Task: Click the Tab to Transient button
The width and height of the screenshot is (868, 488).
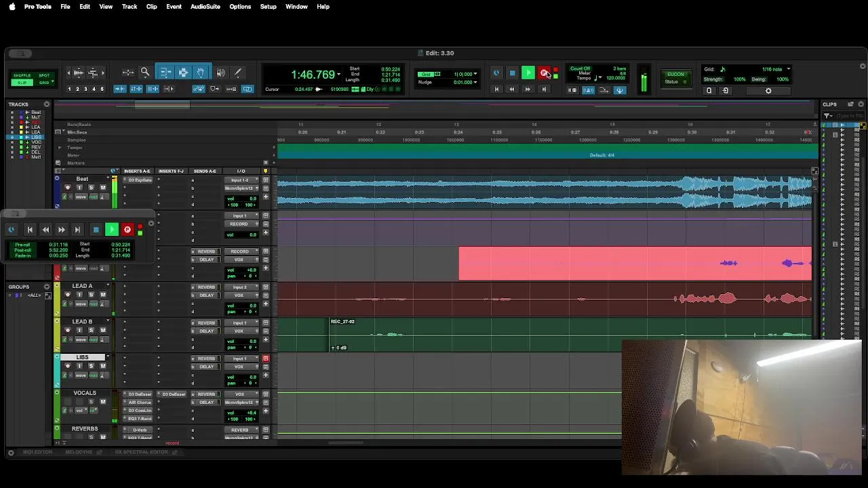Action: coord(120,89)
